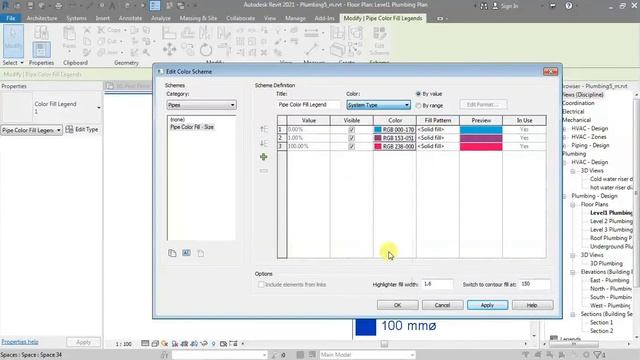Click the Switch to contour fill at field
Screen dimensions: 640x360
click(x=535, y=284)
